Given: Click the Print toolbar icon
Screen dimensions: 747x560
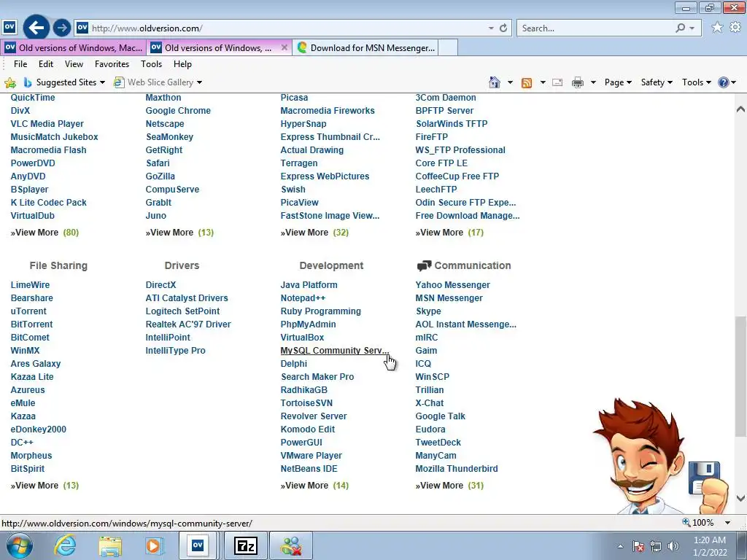Looking at the screenshot, I should tap(578, 82).
